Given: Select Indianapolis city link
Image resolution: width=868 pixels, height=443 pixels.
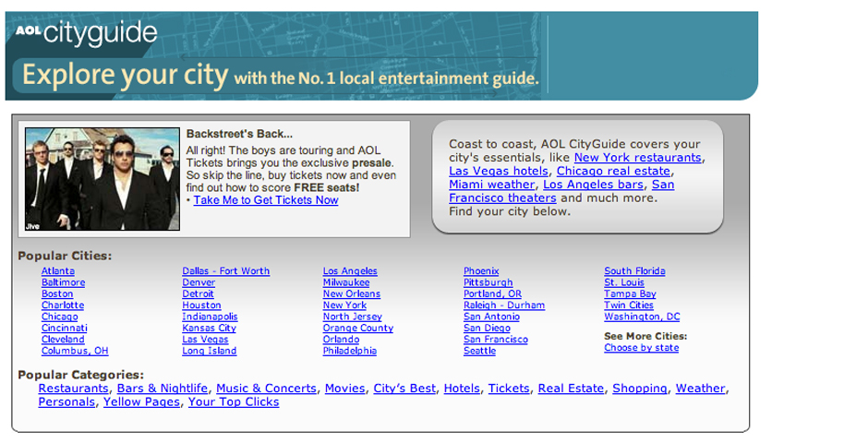Looking at the screenshot, I should coord(210,317).
